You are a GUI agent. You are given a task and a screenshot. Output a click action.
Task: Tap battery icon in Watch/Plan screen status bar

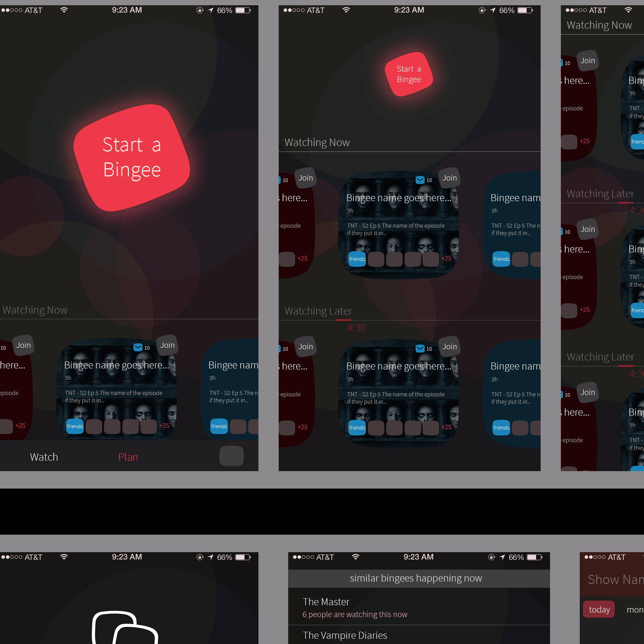click(243, 10)
